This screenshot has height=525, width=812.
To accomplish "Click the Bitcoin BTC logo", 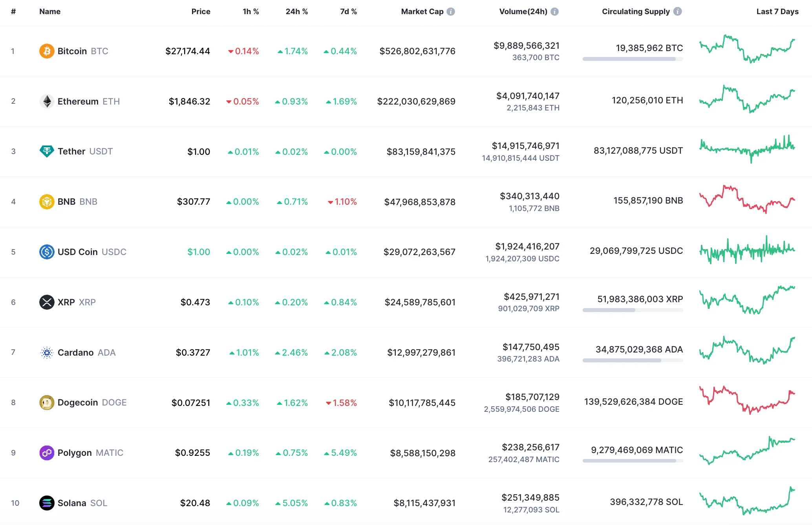I will pyautogui.click(x=47, y=51).
